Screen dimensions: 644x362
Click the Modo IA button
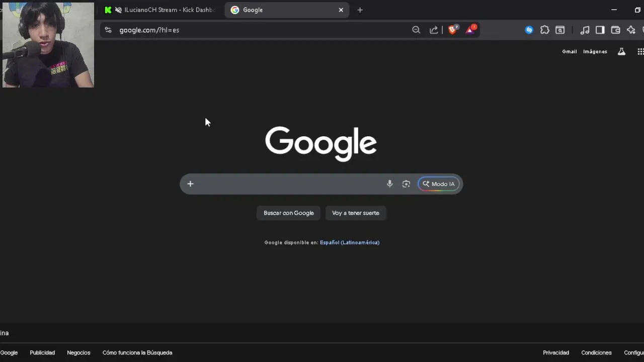(x=439, y=184)
